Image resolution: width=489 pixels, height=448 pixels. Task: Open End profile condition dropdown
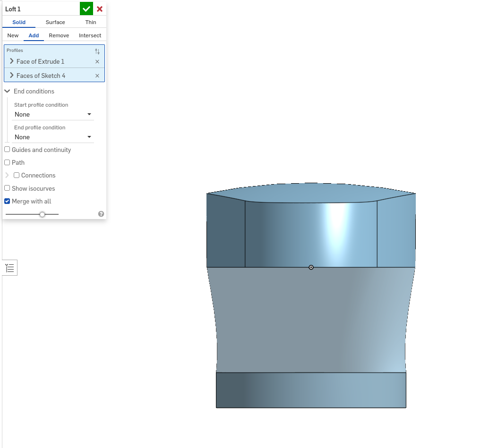click(x=53, y=137)
